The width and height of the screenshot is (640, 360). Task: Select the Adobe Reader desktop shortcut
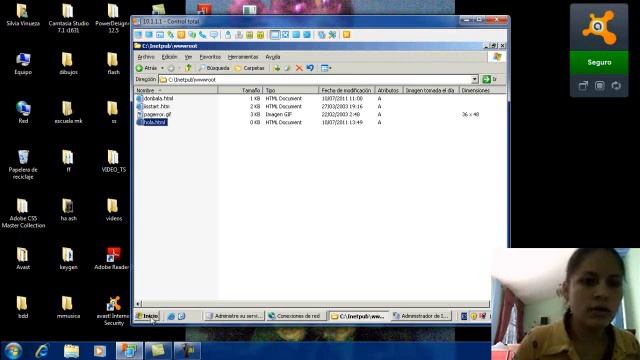click(112, 258)
